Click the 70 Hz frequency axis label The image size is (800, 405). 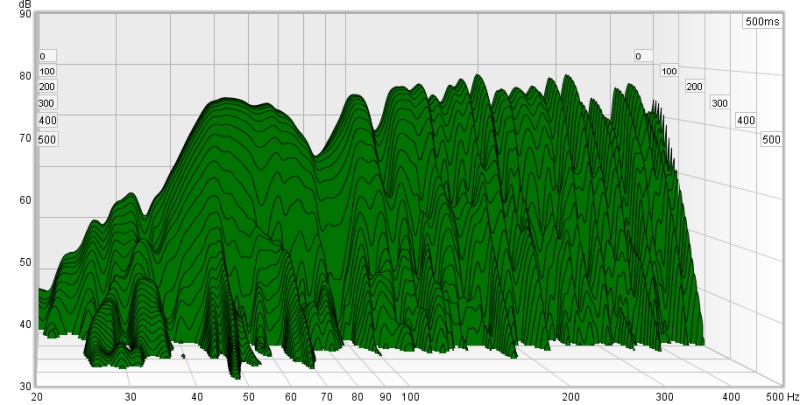[x=327, y=397]
